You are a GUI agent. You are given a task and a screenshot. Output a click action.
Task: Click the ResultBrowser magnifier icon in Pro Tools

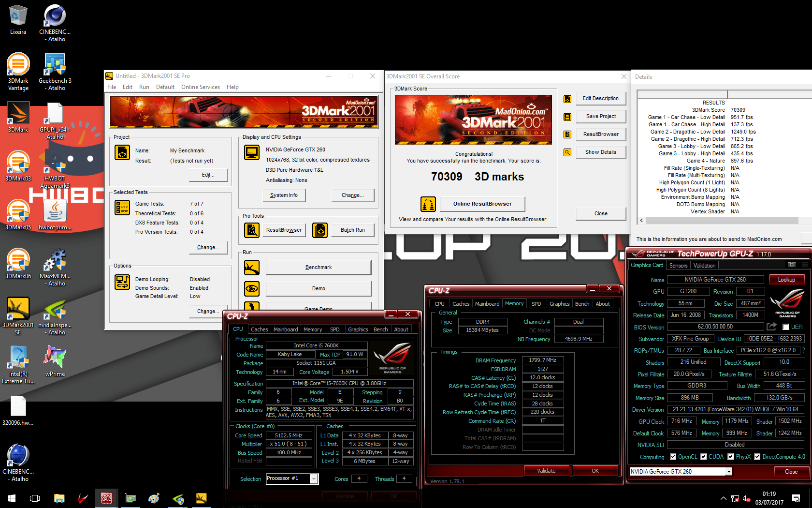(x=252, y=230)
